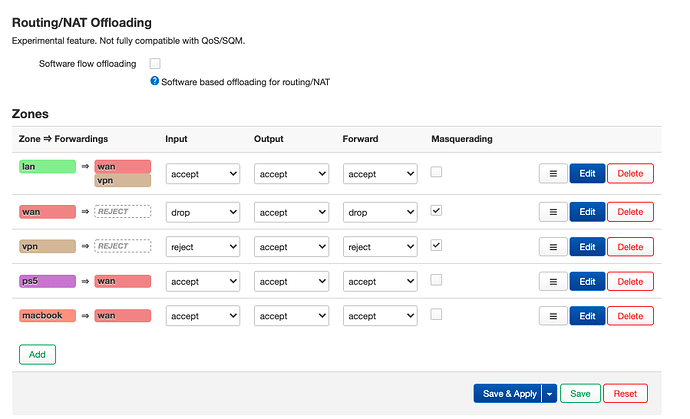Click the reorder handle for wan zone
This screenshot has width=690, height=419.
[553, 212]
